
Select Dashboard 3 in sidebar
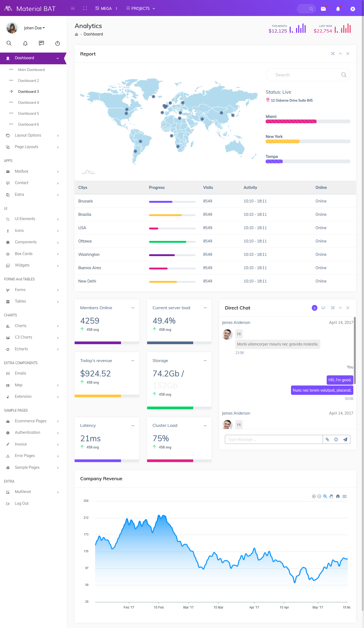coord(29,92)
